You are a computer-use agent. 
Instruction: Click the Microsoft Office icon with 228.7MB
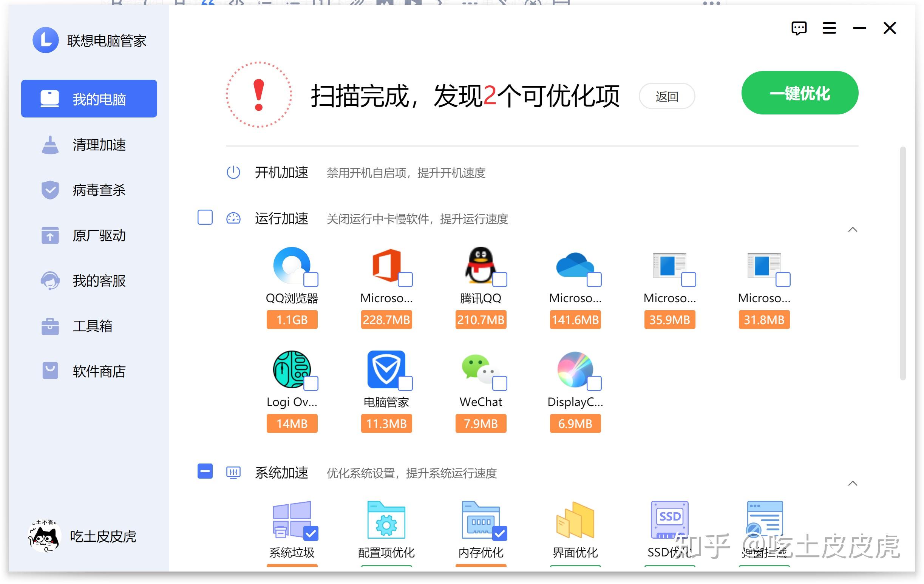coord(386,265)
